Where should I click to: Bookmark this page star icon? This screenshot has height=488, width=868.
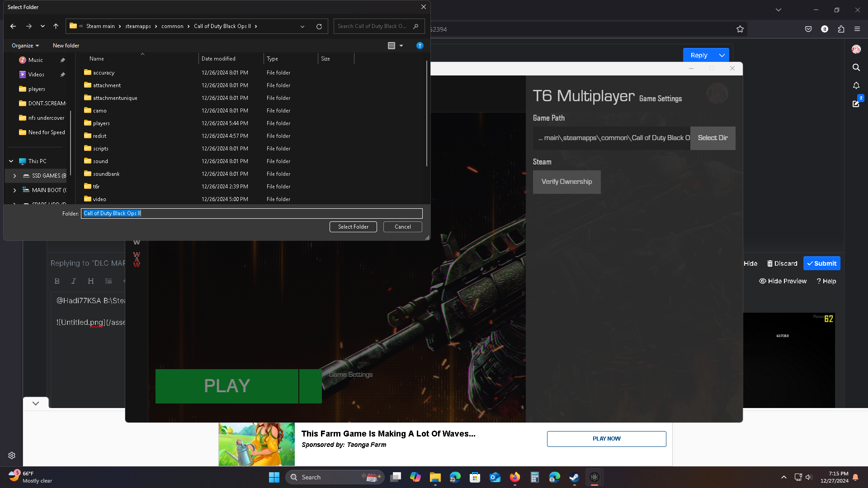(x=740, y=29)
